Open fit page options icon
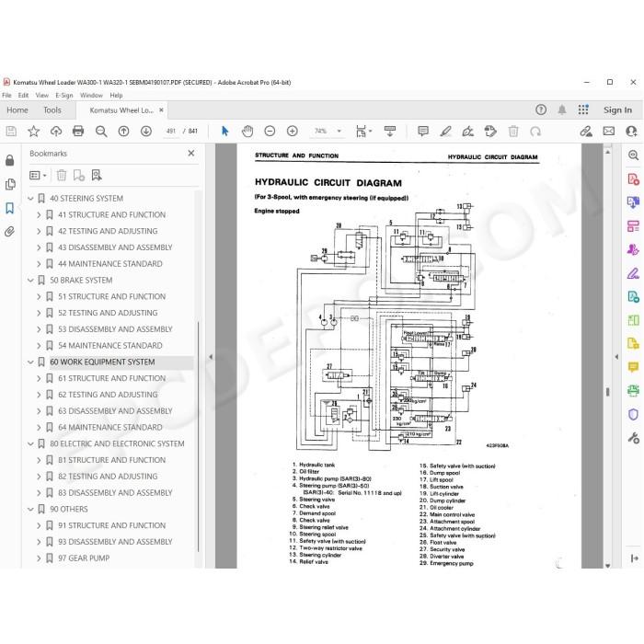The height and width of the screenshot is (644, 644). pyautogui.click(x=363, y=132)
